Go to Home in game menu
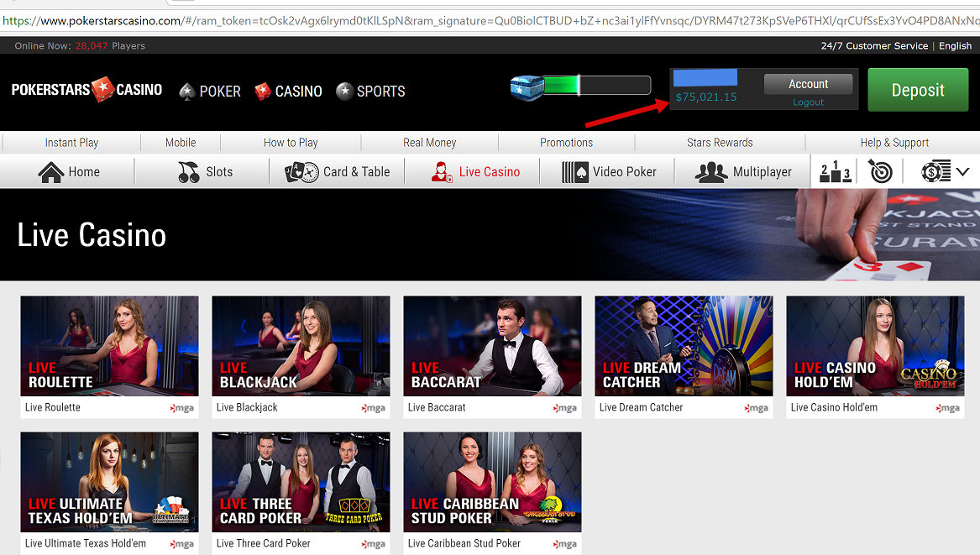The image size is (980, 555). [x=84, y=172]
